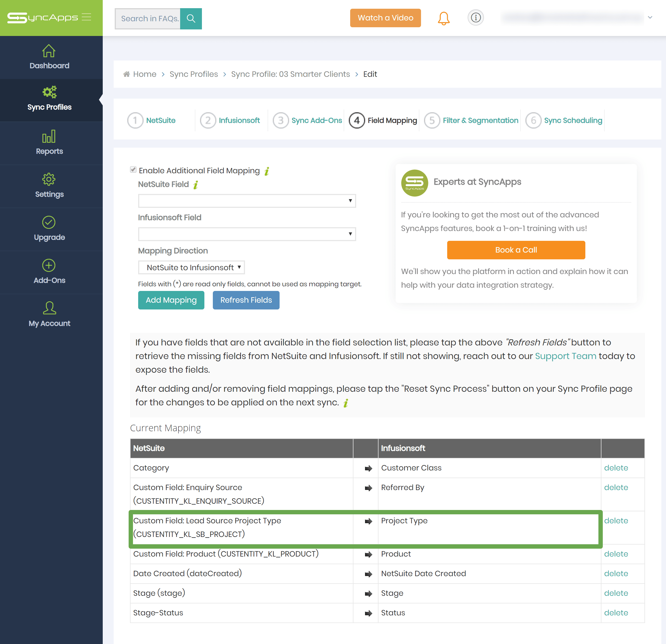Click the 'Project Type' table cell
Image resolution: width=666 pixels, height=644 pixels.
489,528
